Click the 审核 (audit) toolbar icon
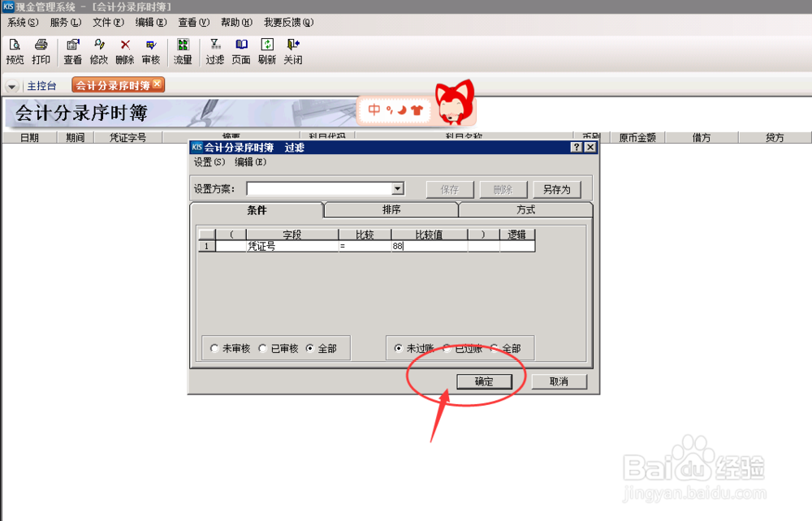This screenshot has height=521, width=812. tap(150, 52)
